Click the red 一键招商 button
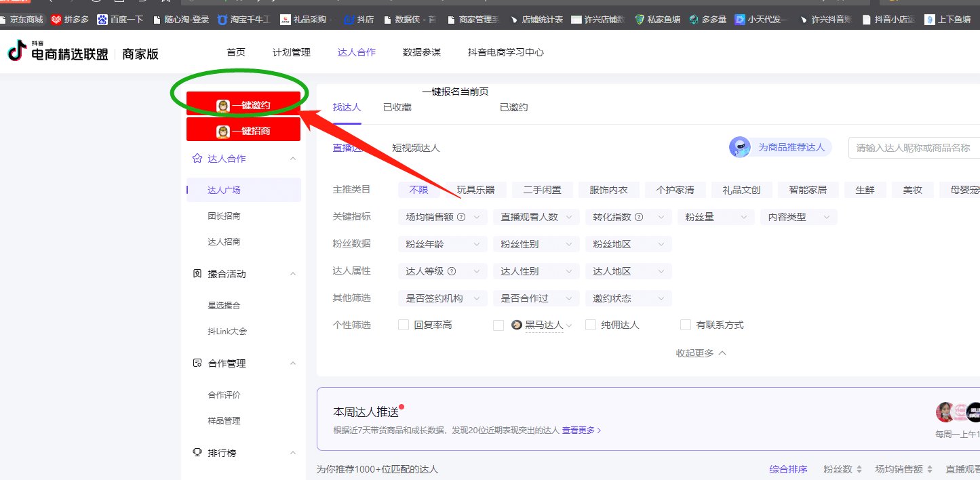Viewport: 980px width, 480px height. 243,131
